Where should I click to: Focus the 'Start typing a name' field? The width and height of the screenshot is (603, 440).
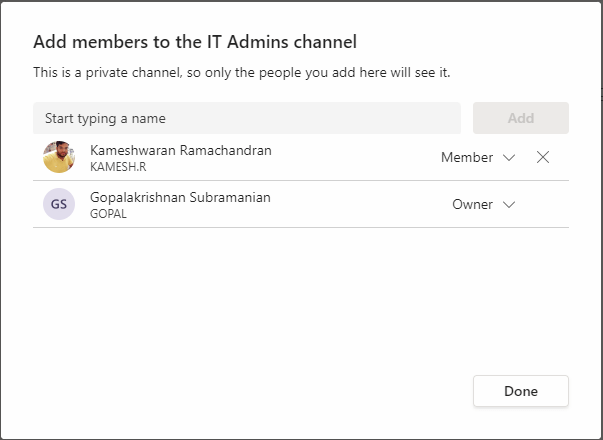pyautogui.click(x=247, y=118)
